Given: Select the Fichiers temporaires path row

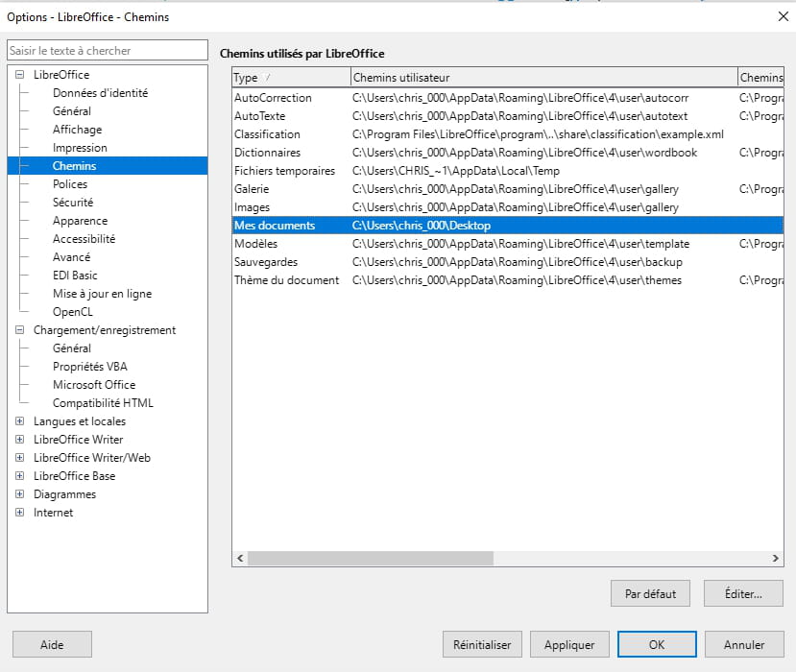Looking at the screenshot, I should [284, 171].
